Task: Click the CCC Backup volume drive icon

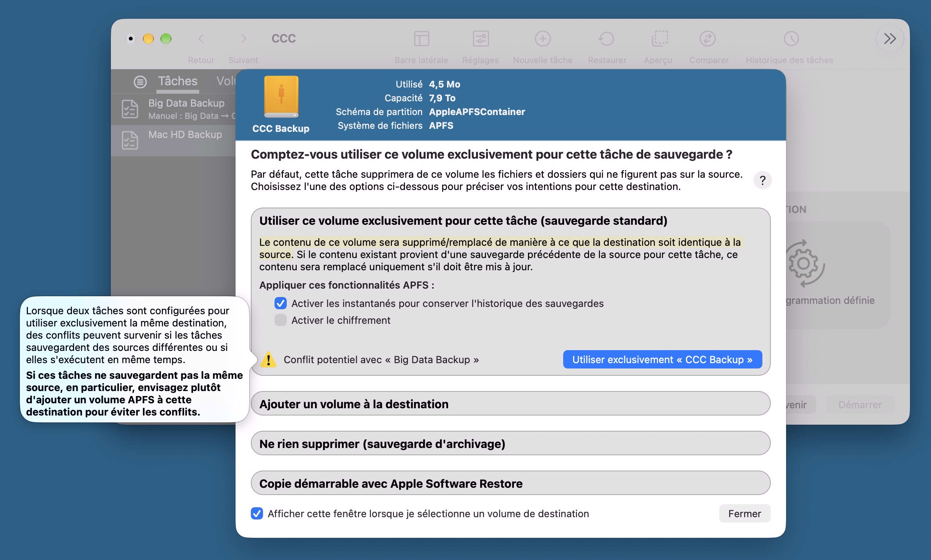Action: point(281,97)
